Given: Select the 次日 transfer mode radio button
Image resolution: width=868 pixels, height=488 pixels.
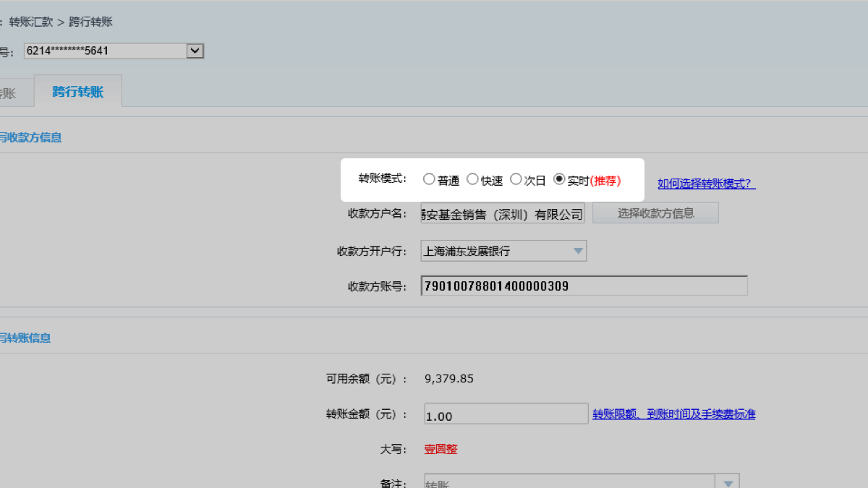Looking at the screenshot, I should pos(516,179).
